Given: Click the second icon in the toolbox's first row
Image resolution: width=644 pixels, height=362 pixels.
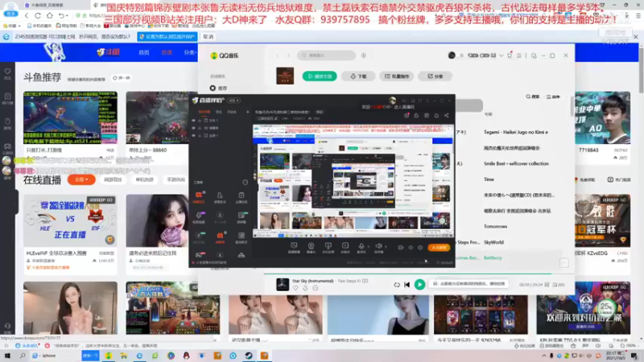Looking at the screenshot, I should [x=220, y=195].
